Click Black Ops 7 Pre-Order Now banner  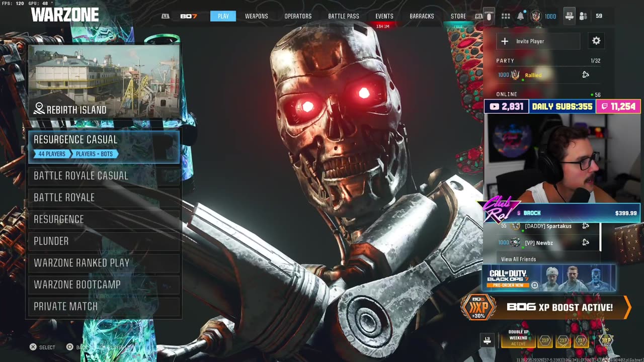tap(549, 278)
